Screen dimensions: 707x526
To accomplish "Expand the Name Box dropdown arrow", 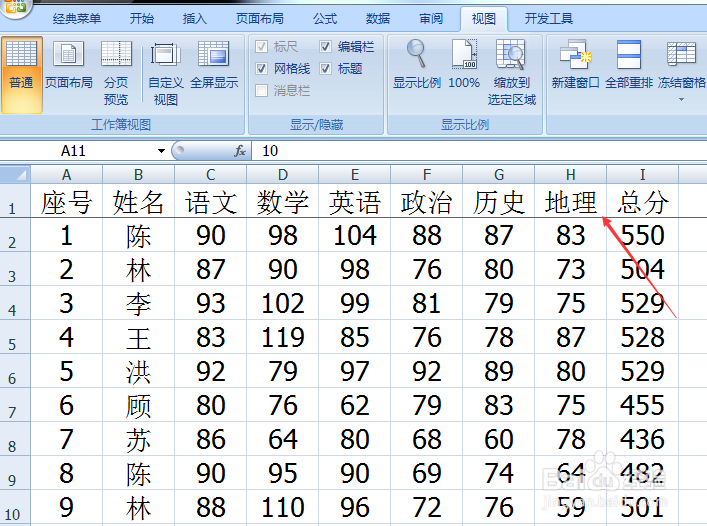I will coord(161,151).
